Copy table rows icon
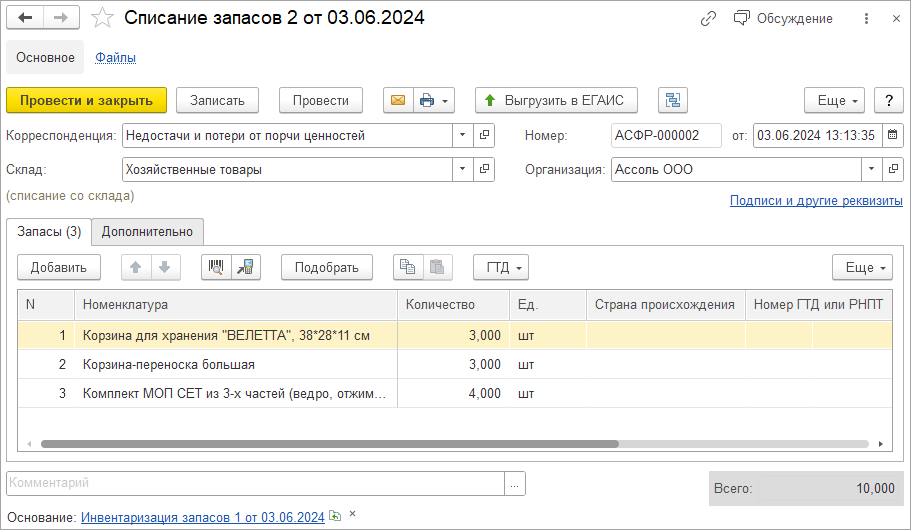The height and width of the screenshot is (530, 911). [407, 267]
